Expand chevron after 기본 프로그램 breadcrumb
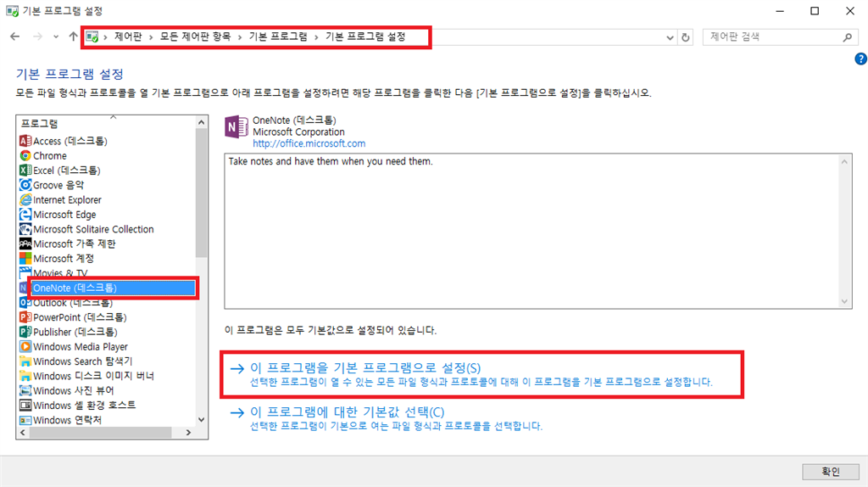Screen dimensions: 868x487 point(316,37)
